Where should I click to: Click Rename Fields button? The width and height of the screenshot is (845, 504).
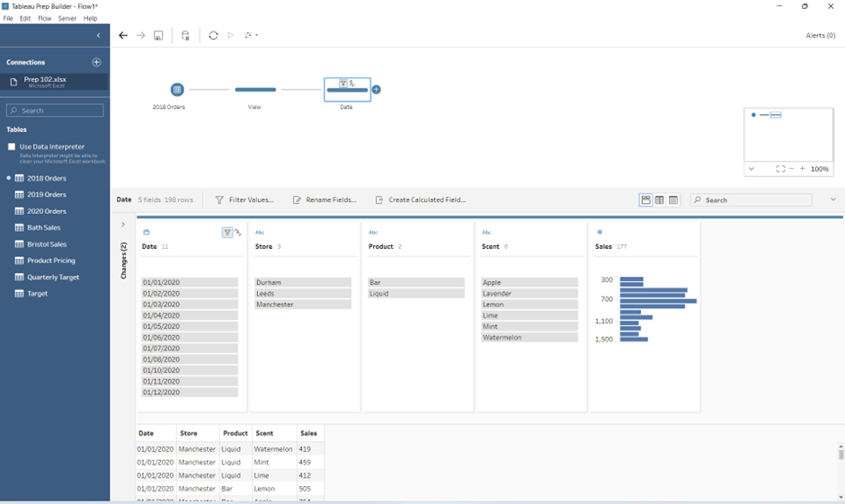pyautogui.click(x=325, y=199)
